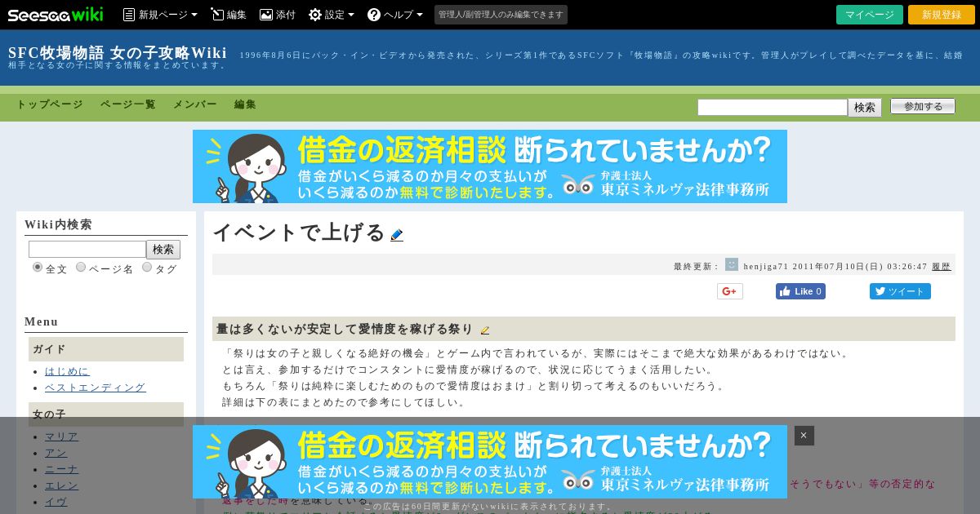Open the 履歴 history link
The width and height of the screenshot is (980, 514).
click(942, 267)
